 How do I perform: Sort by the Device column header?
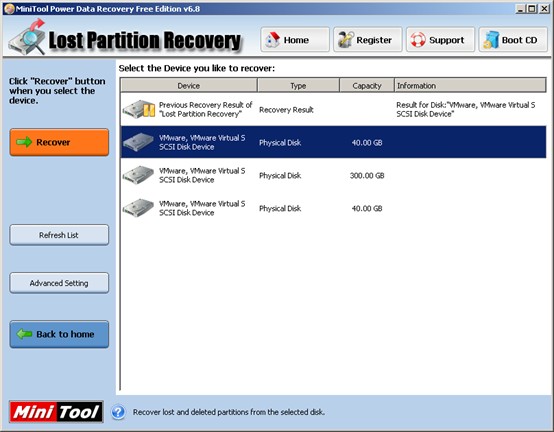point(189,85)
